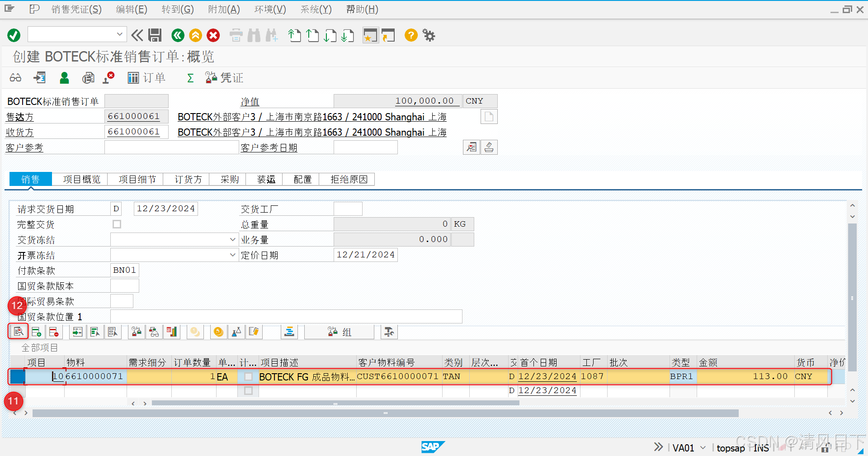Click the 订单 (Orders) list button
The width and height of the screenshot is (868, 456).
[146, 78]
